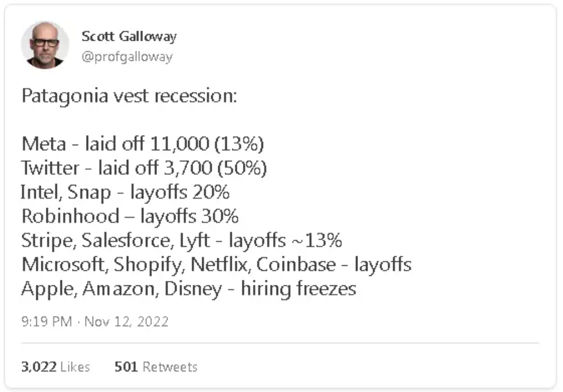Viewport: 563px width, 392px height.
Task: Click 'laid off 11,000 (13%)' text
Action: (174, 144)
